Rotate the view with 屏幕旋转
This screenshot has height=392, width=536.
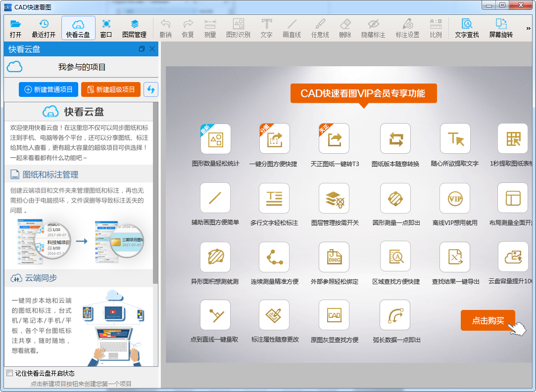point(500,28)
